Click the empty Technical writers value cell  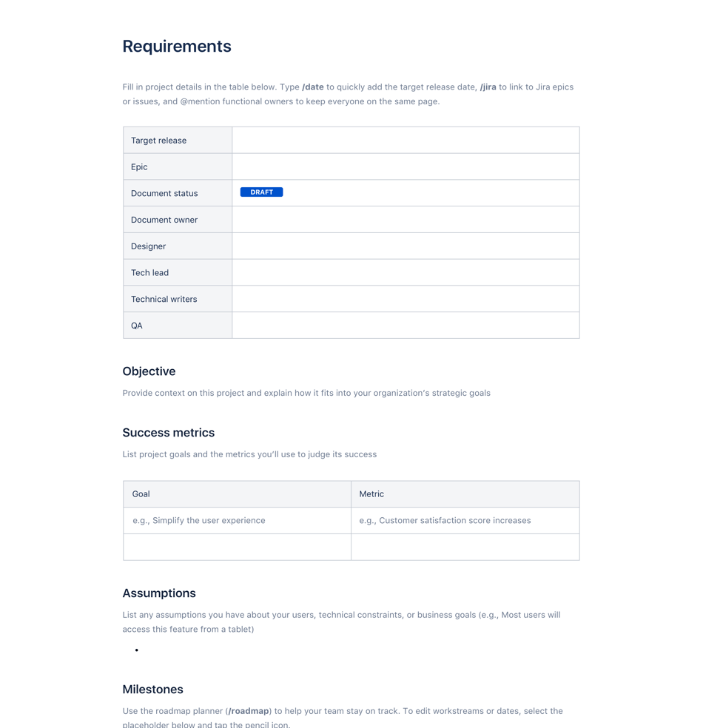406,299
